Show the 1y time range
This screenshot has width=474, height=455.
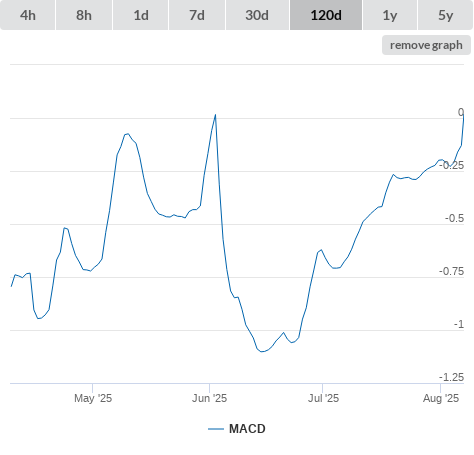point(390,15)
